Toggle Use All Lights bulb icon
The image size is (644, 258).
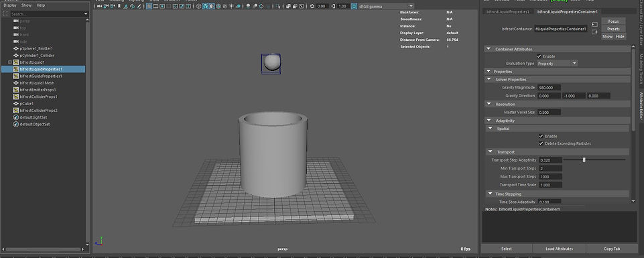pos(232,6)
